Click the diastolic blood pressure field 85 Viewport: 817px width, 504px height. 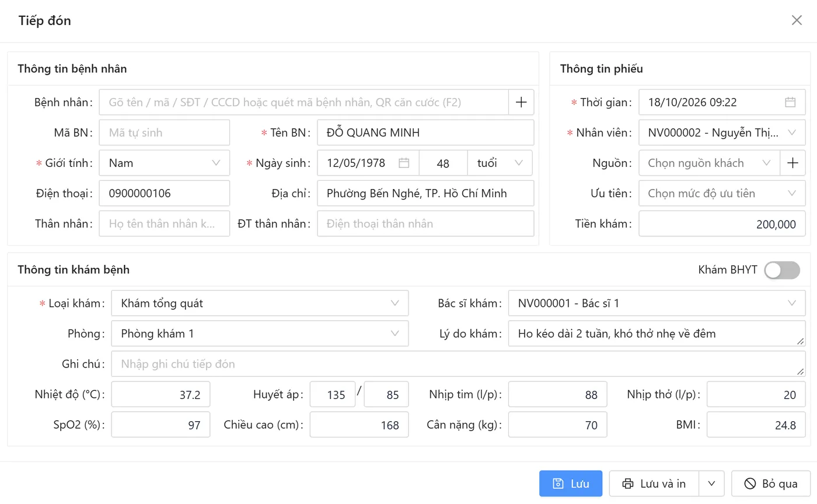click(x=386, y=394)
